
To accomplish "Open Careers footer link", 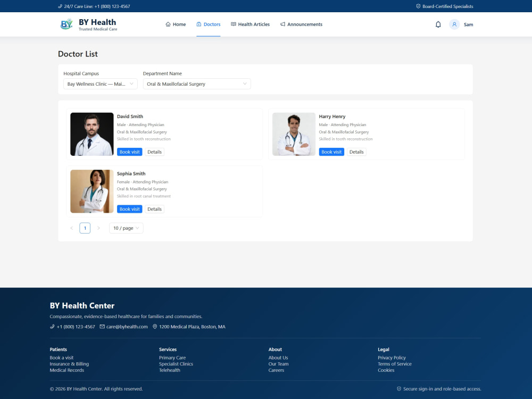I will (276, 370).
